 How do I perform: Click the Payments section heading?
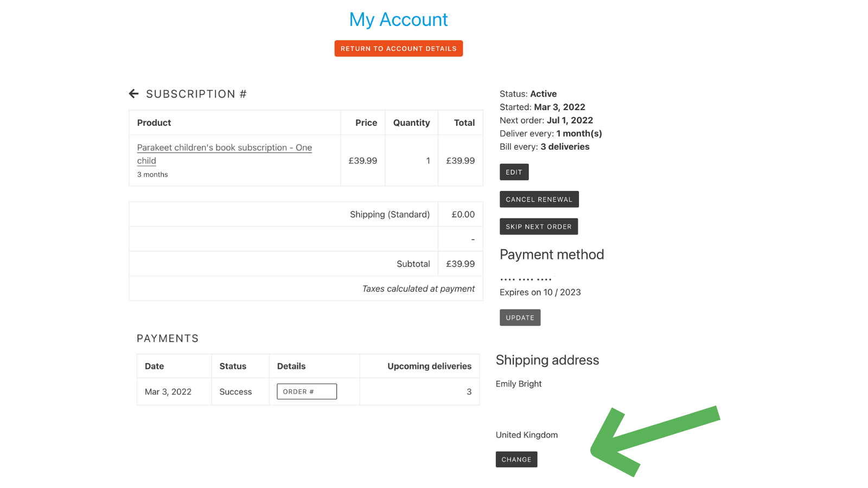coord(168,338)
